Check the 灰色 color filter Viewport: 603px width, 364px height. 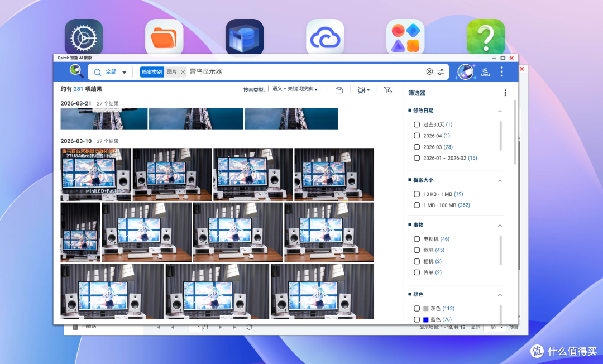pyautogui.click(x=417, y=308)
